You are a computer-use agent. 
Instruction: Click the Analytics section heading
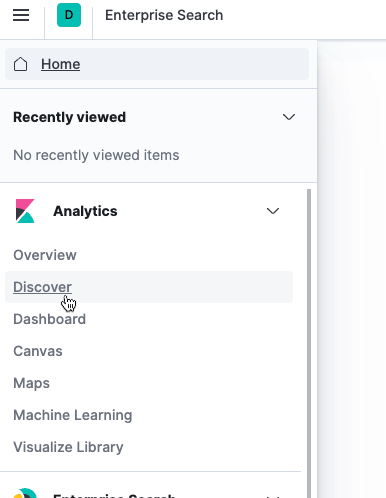[85, 211]
